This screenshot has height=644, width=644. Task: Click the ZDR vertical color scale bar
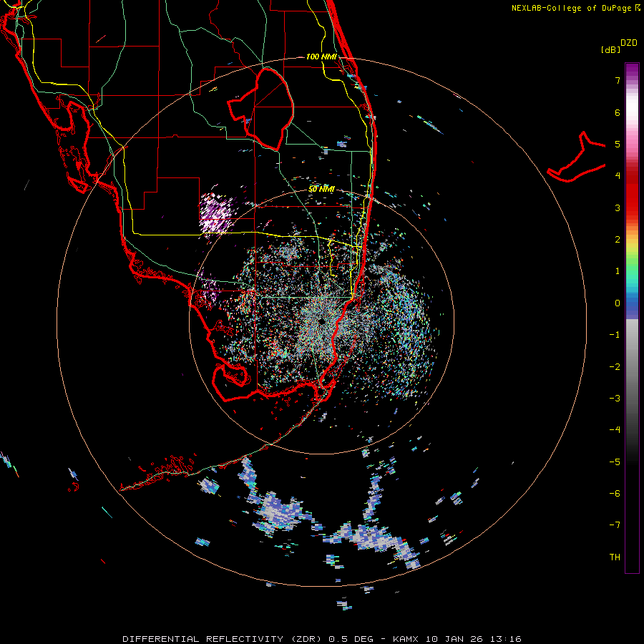click(632, 318)
